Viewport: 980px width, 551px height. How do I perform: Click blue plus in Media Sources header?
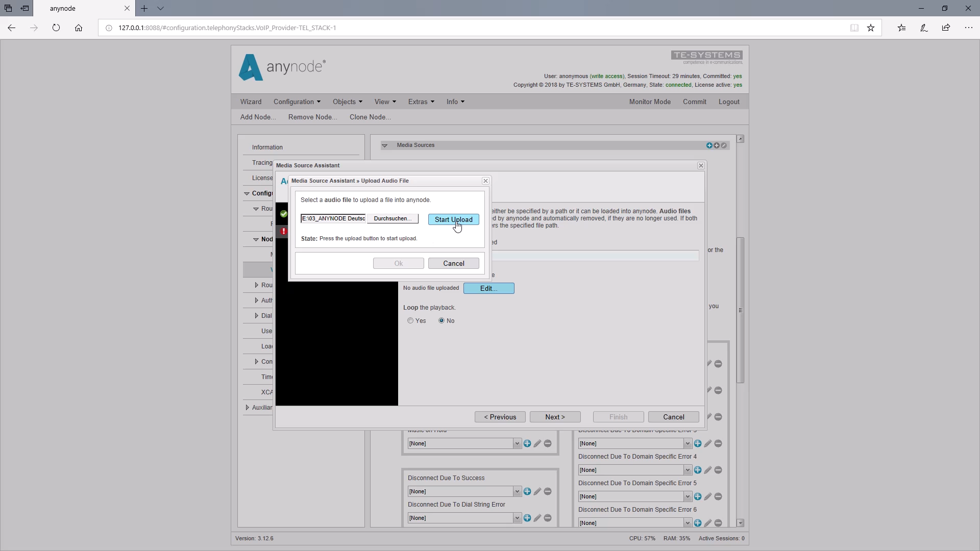[709, 145]
